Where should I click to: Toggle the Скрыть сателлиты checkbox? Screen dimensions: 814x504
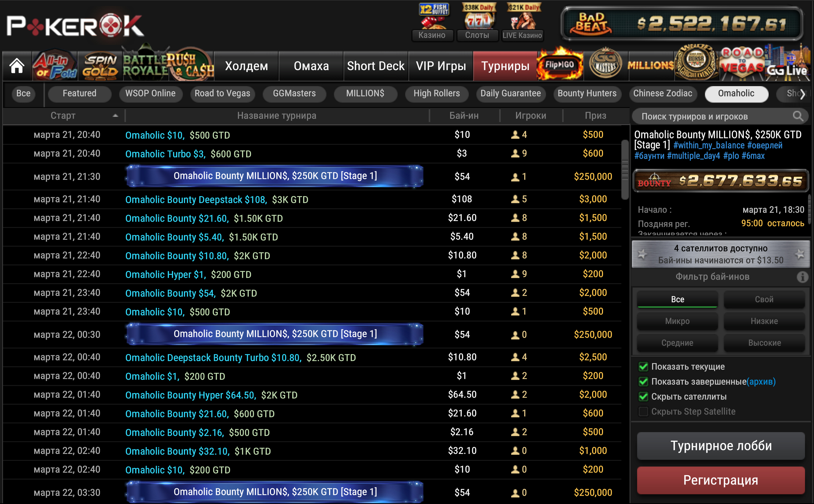click(x=643, y=397)
